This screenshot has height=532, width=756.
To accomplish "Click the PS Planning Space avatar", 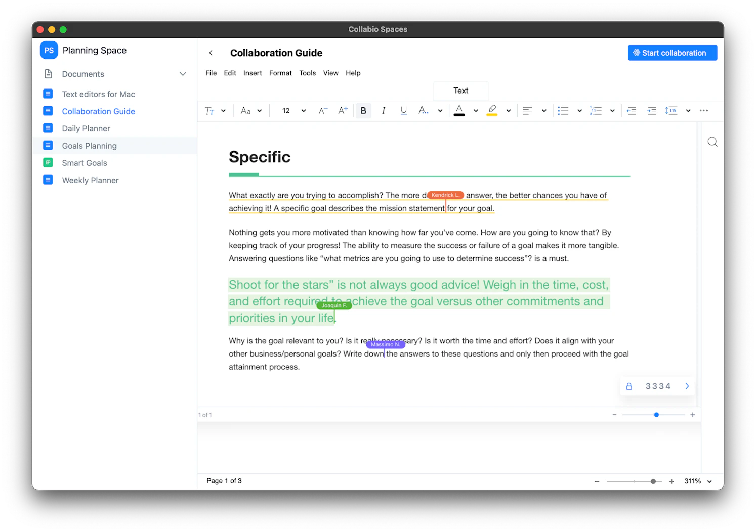I will coord(49,50).
